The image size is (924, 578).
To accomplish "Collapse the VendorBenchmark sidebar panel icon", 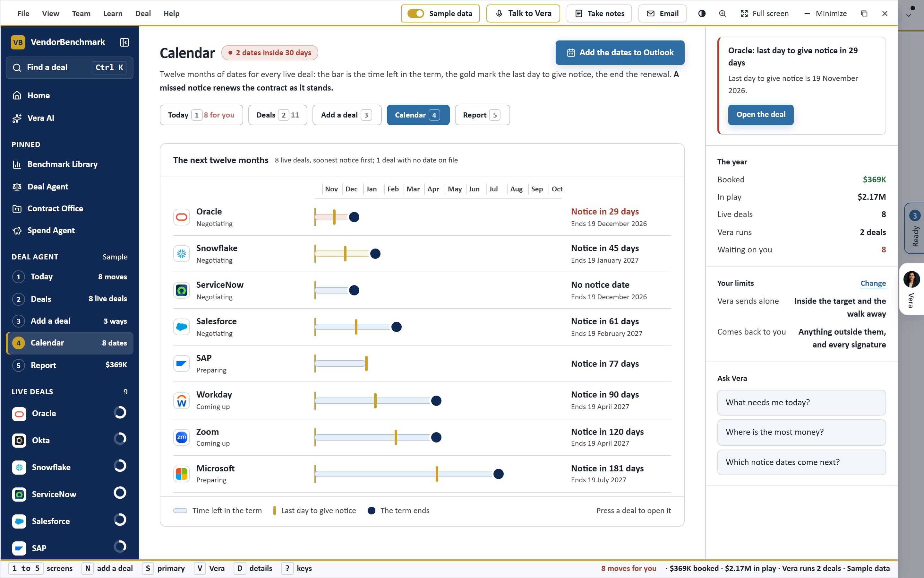I will tap(124, 42).
